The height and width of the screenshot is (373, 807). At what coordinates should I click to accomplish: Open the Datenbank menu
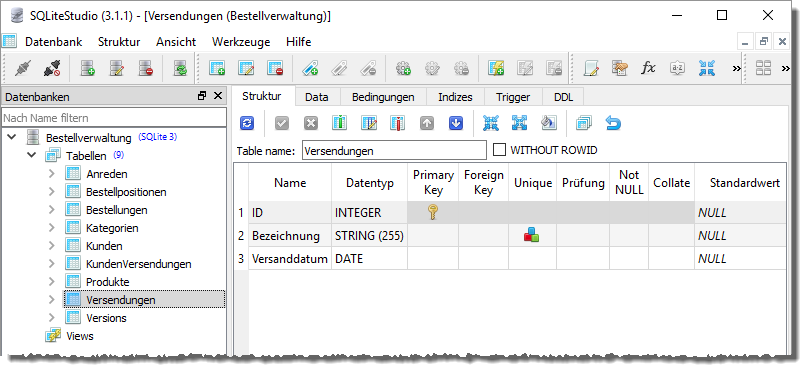click(54, 42)
